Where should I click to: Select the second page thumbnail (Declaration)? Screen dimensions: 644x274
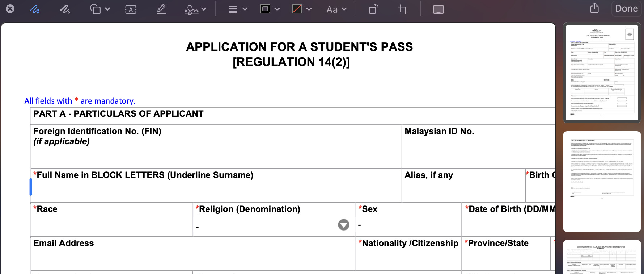tap(602, 182)
